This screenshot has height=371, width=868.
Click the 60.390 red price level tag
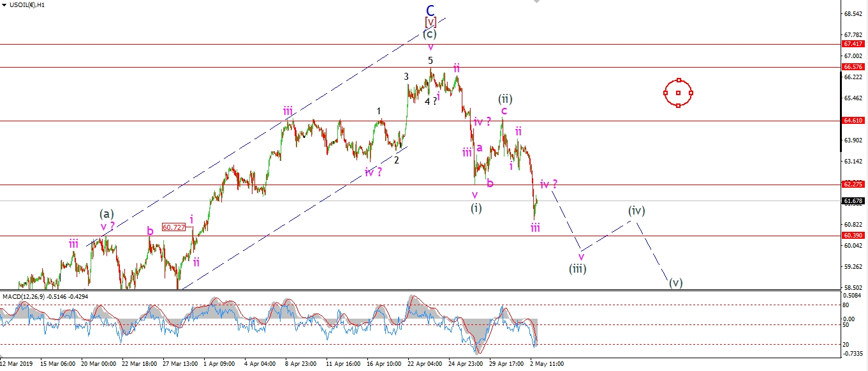(853, 236)
